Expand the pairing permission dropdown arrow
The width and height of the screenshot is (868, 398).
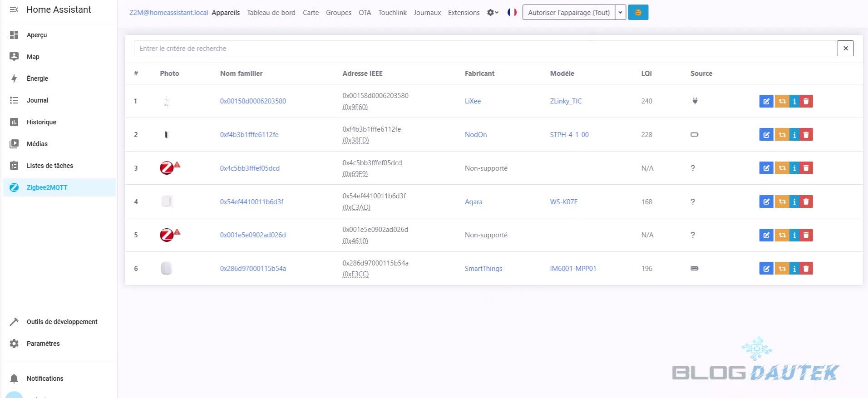point(620,12)
